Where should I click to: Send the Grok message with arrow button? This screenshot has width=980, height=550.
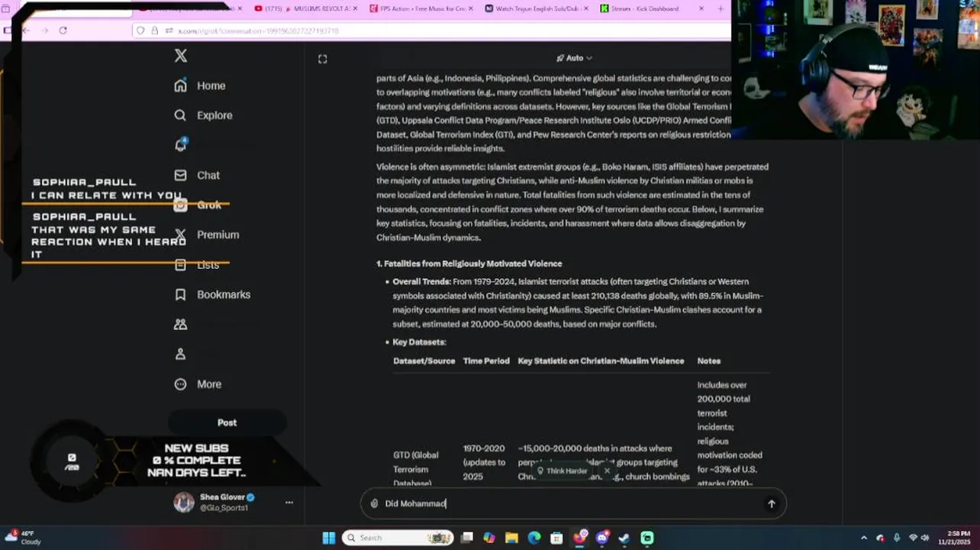click(x=772, y=503)
